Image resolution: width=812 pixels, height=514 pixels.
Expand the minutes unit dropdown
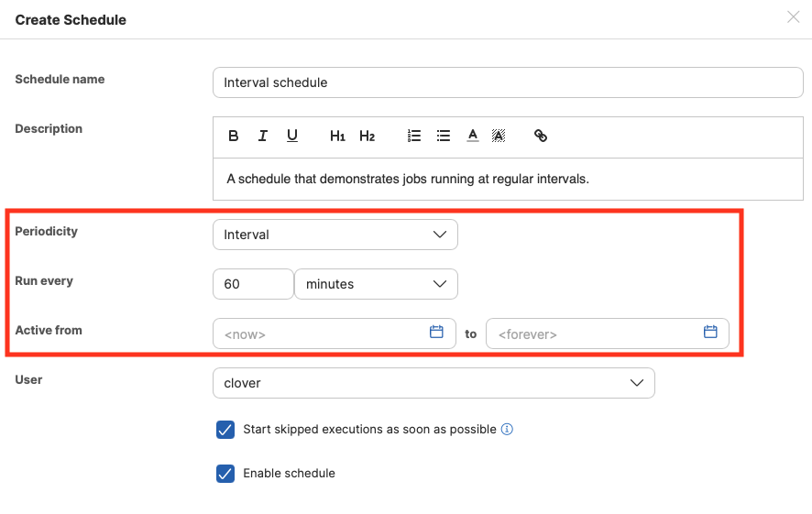point(376,284)
